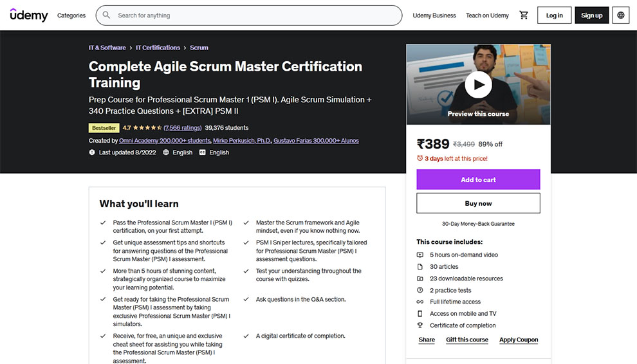The height and width of the screenshot is (364, 637).
Task: Click checkmark beside More than 5 hours
Action: point(103,271)
